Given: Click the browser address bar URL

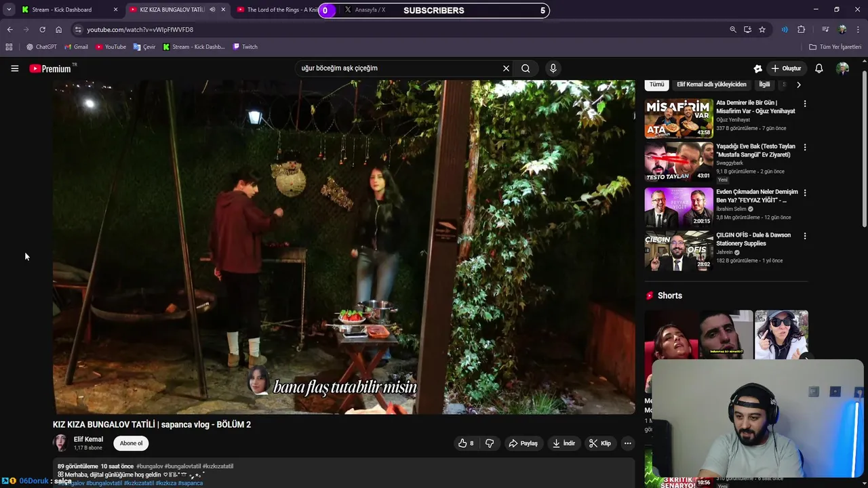Looking at the screenshot, I should (x=140, y=30).
